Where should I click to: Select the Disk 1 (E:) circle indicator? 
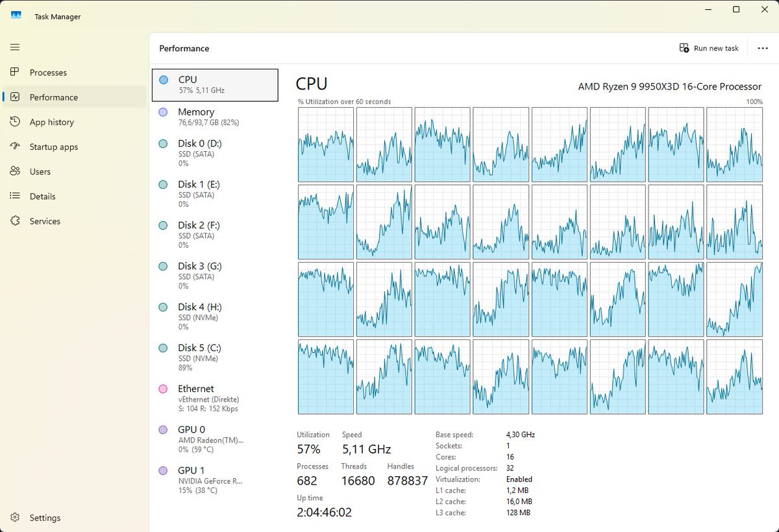(164, 185)
